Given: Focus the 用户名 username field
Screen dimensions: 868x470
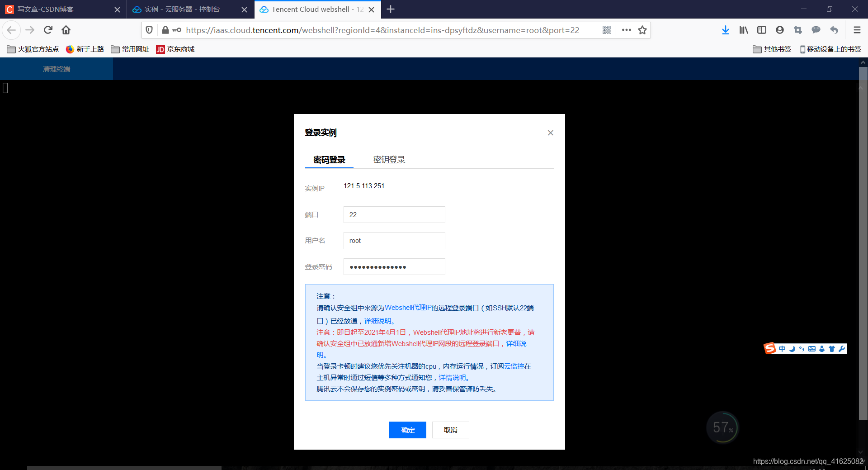Looking at the screenshot, I should 394,241.
